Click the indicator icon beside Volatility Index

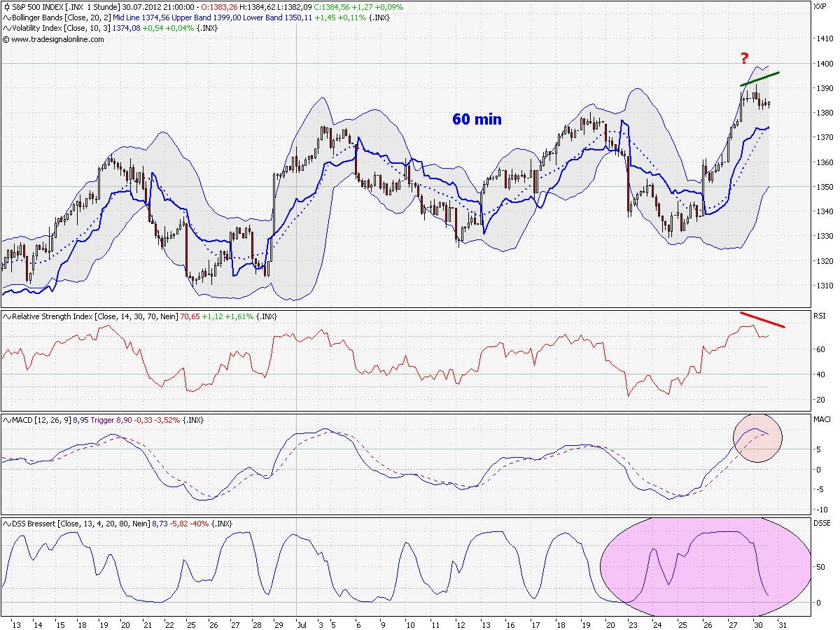[x=6, y=29]
